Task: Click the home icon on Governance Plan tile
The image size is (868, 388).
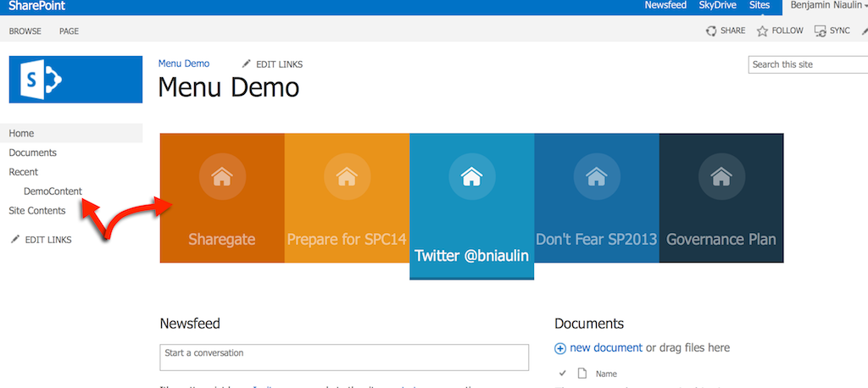Action: pos(721,176)
